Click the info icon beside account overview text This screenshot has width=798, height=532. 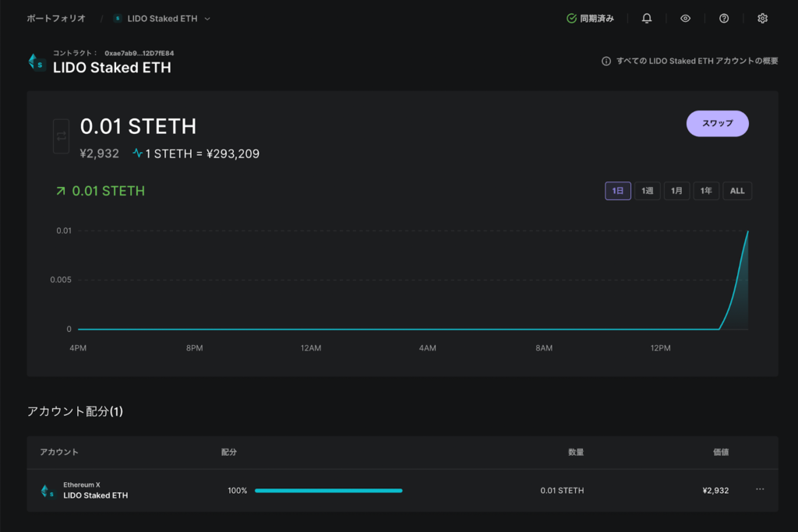point(606,61)
